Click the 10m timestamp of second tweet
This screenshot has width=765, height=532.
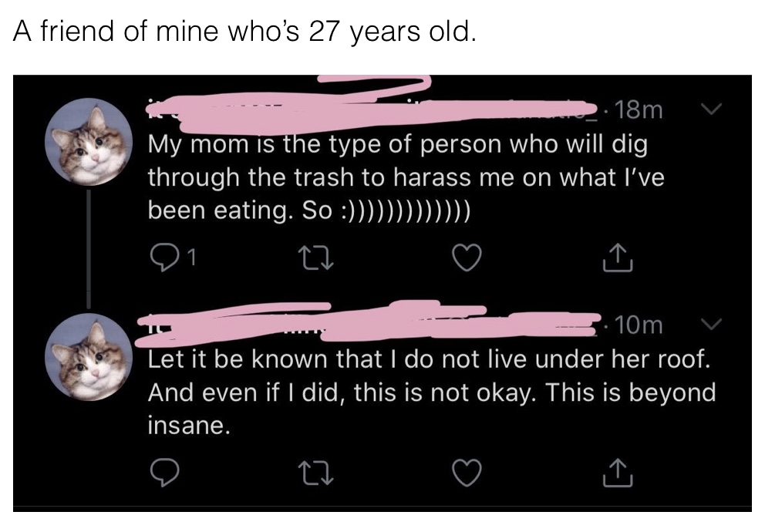click(639, 325)
